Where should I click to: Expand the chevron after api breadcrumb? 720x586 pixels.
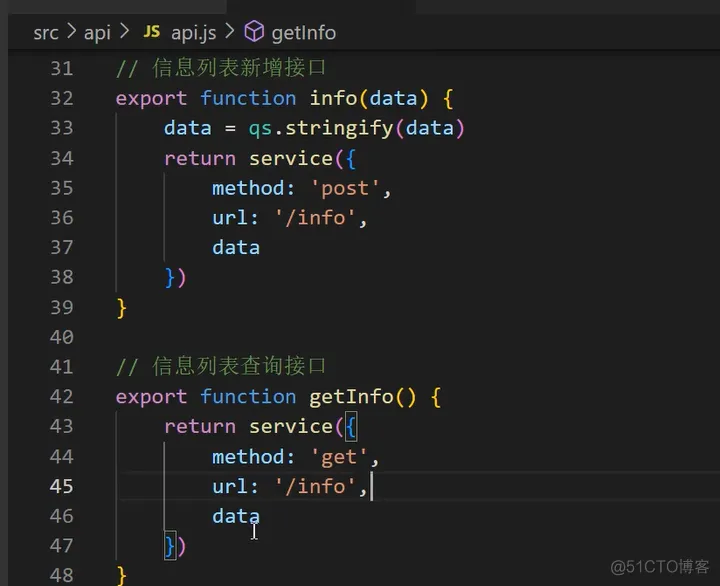click(x=124, y=31)
